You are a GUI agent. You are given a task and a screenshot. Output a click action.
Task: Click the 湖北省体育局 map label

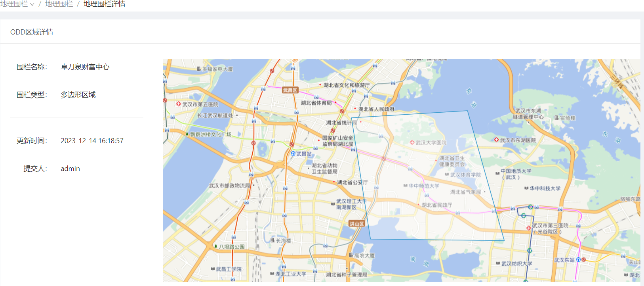(316, 103)
